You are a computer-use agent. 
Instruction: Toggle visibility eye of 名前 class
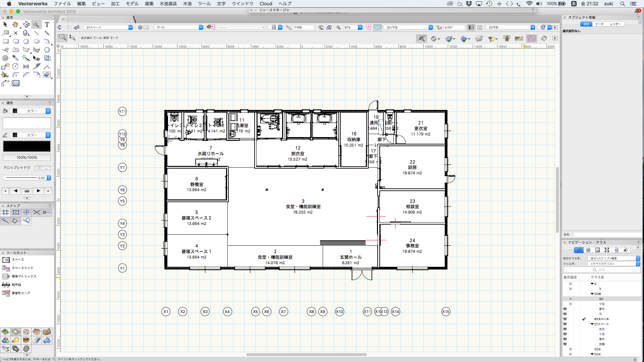[x=565, y=329]
